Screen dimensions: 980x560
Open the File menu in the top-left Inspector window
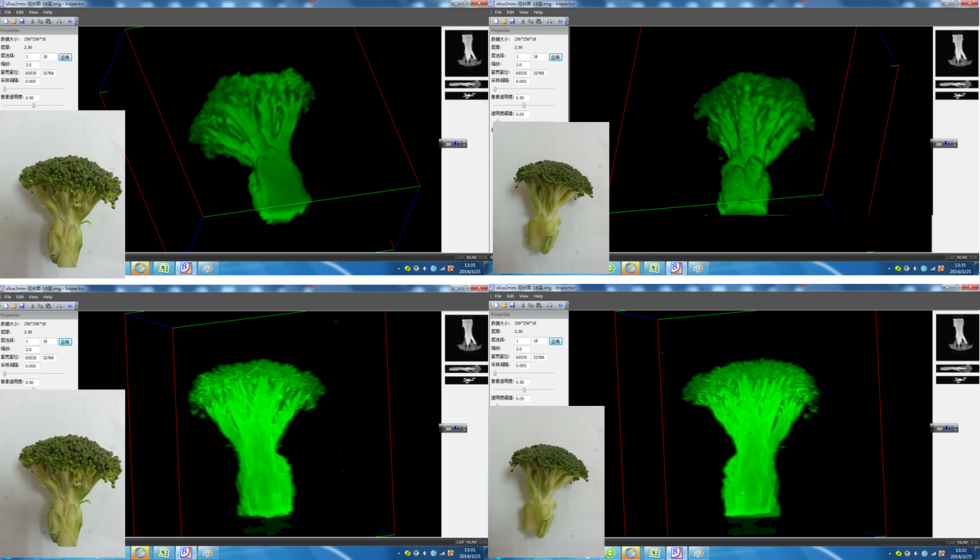9,13
